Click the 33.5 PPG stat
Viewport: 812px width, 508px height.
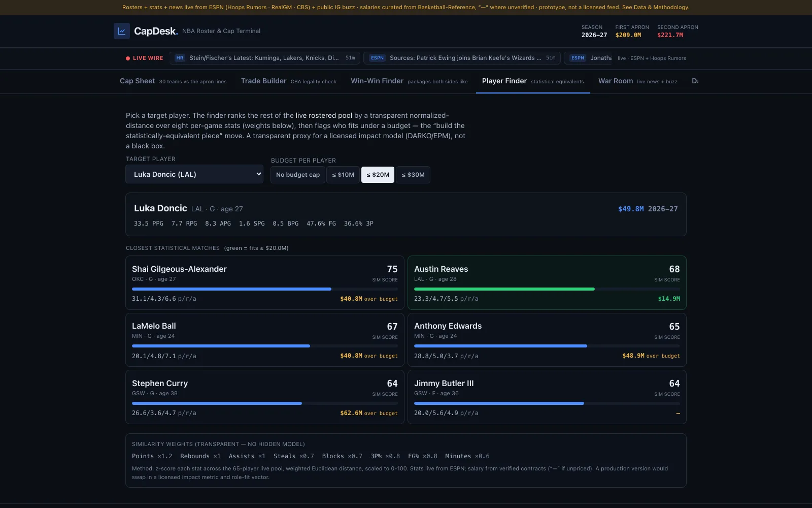149,224
